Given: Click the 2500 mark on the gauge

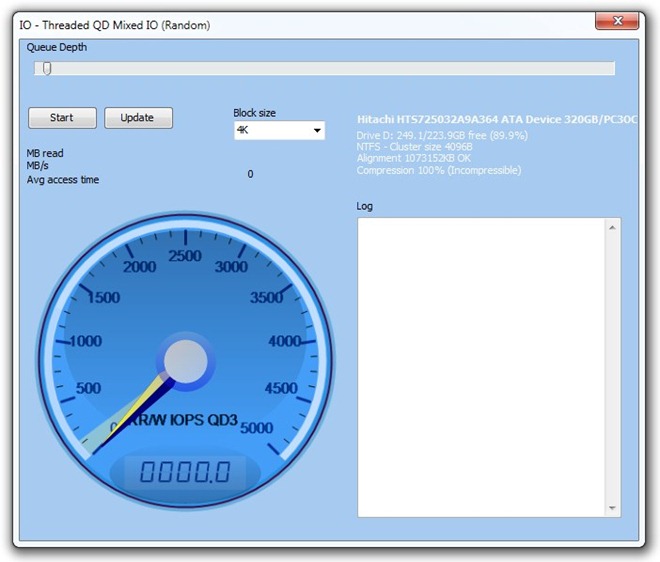Looking at the screenshot, I should (x=185, y=256).
